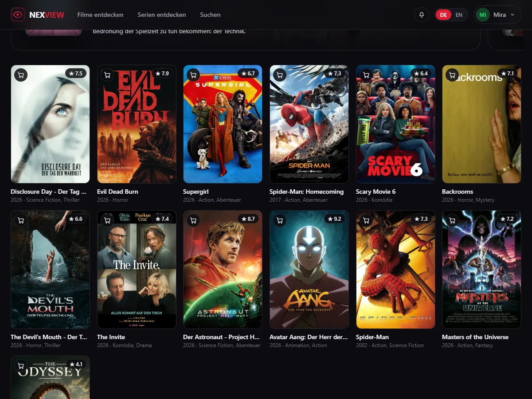
Task: Select the Scary Movie 6 poster
Action: click(395, 124)
